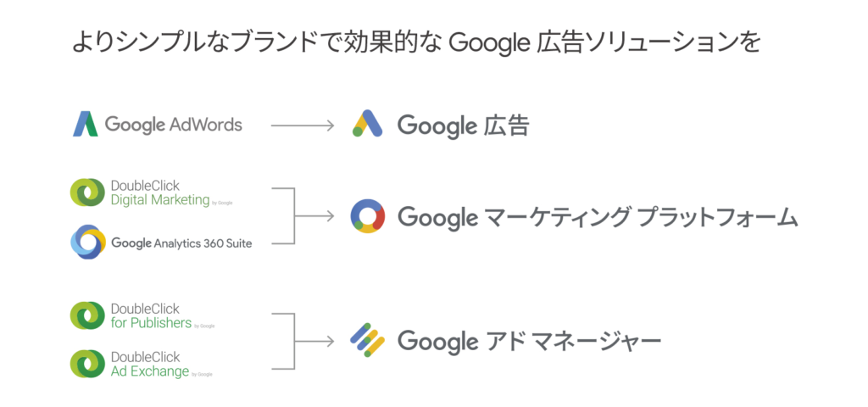Click the Google Analytics 360 Suite text
The width and height of the screenshot is (868, 407).
pos(181,243)
